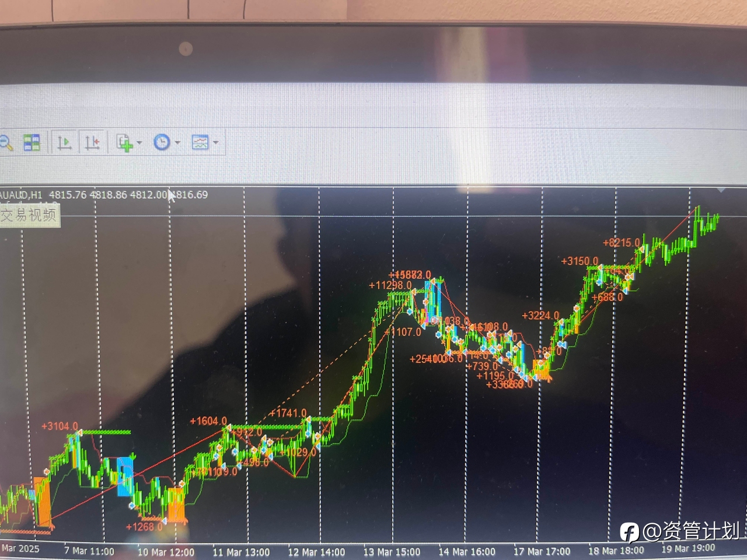The height and width of the screenshot is (560, 747).
Task: Expand the Indicators dropdown arrow
Action: pyautogui.click(x=139, y=143)
